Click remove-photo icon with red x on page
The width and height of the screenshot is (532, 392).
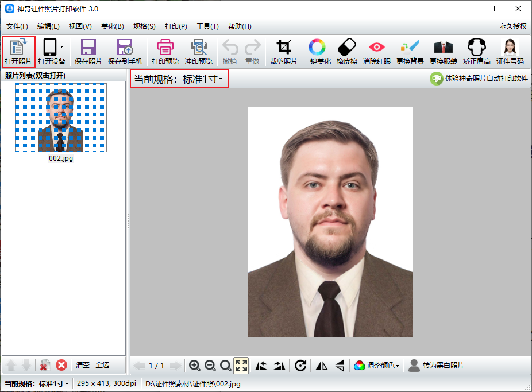45,365
